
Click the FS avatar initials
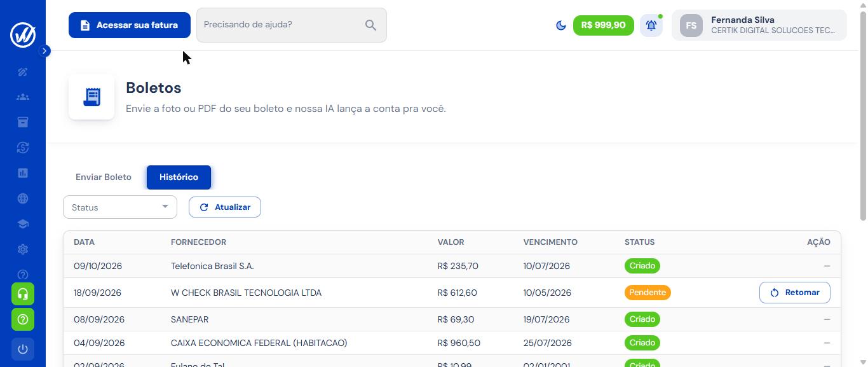(x=691, y=25)
